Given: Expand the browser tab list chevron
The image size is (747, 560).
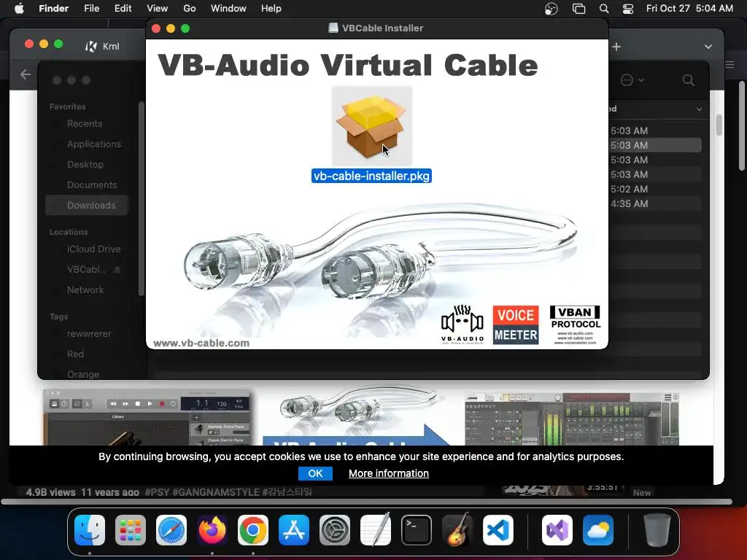Looking at the screenshot, I should point(708,47).
